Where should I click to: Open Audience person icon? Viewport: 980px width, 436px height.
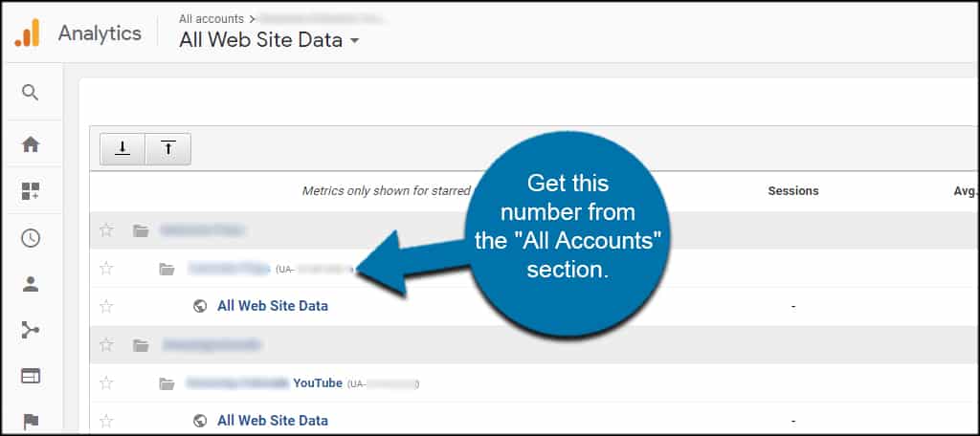30,284
